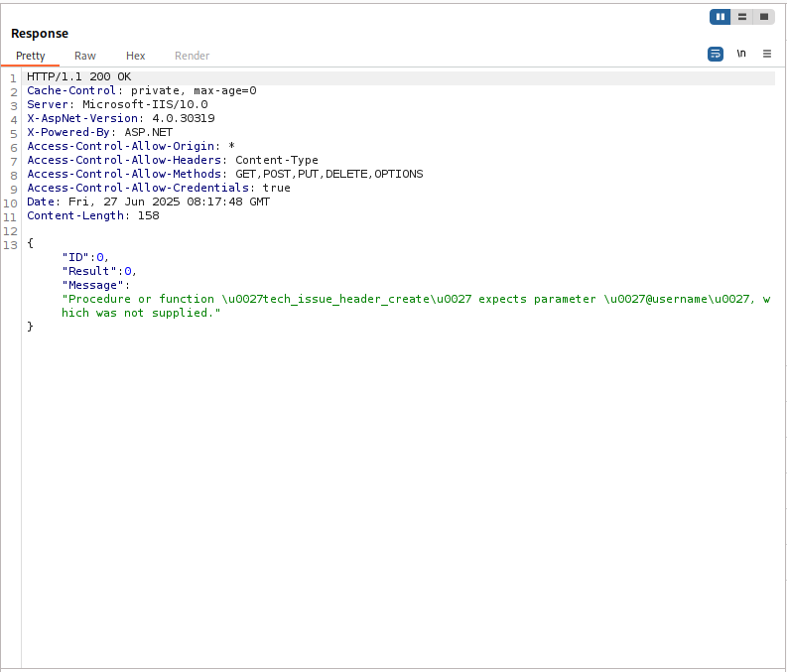Click the Access-Control-Allow-Credentials header name
Screen dimensions: 787x672
(x=138, y=188)
